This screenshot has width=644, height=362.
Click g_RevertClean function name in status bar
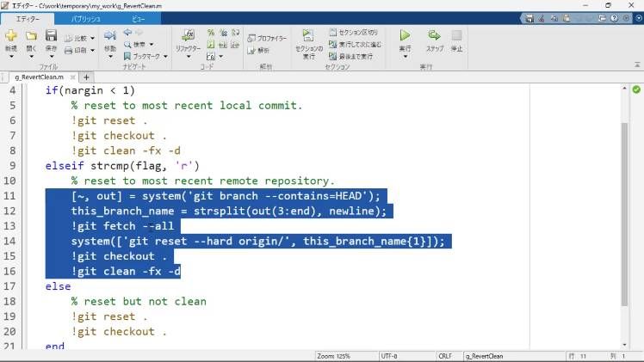pyautogui.click(x=484, y=356)
